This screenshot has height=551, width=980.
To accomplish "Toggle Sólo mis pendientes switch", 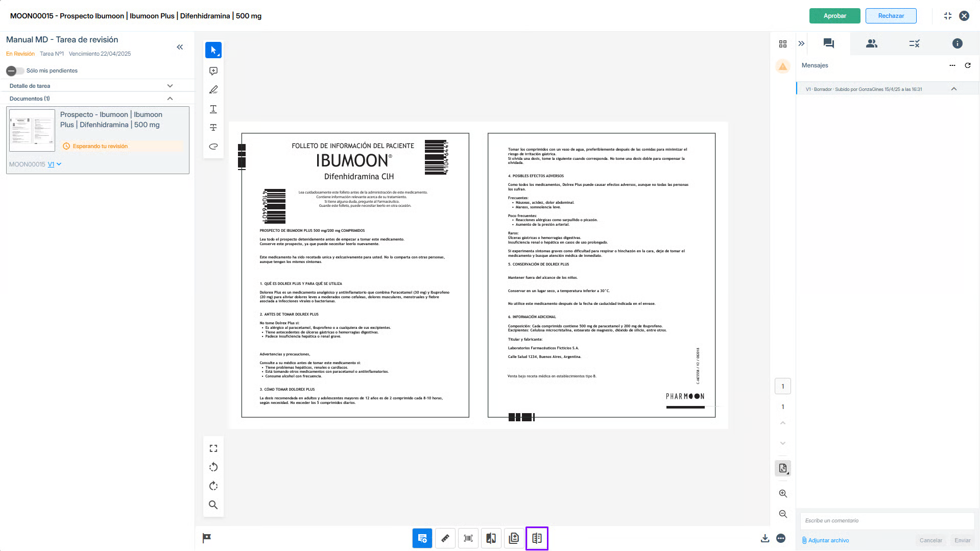I will [15, 71].
